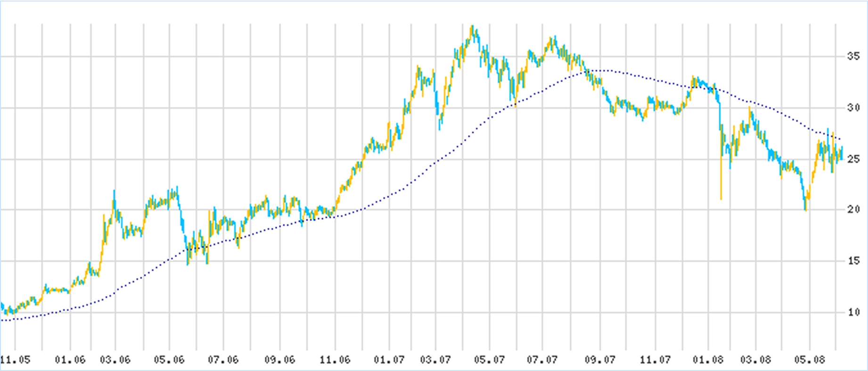Select the 35 price label on the y-axis
Viewport: 868px width, 371px height.
coord(853,57)
